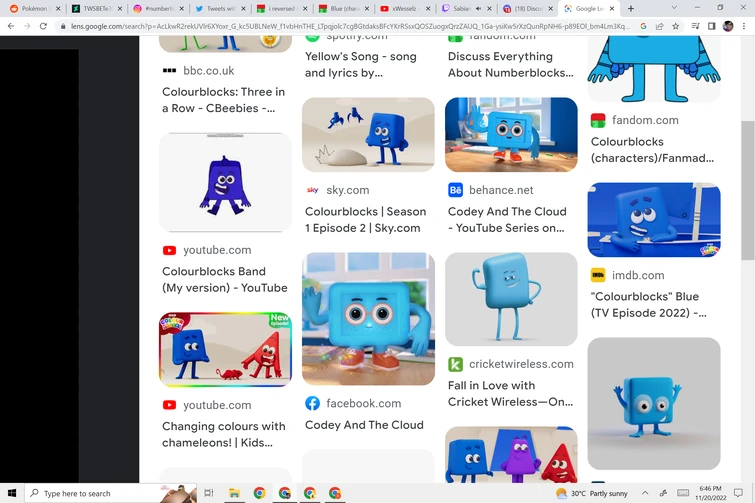
Task: Open Codey And The Cloud Behance title
Action: pyautogui.click(x=507, y=219)
